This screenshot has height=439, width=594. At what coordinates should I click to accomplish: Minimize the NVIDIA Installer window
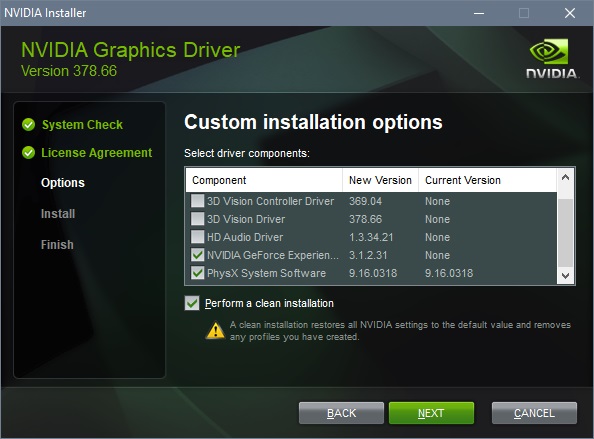479,13
